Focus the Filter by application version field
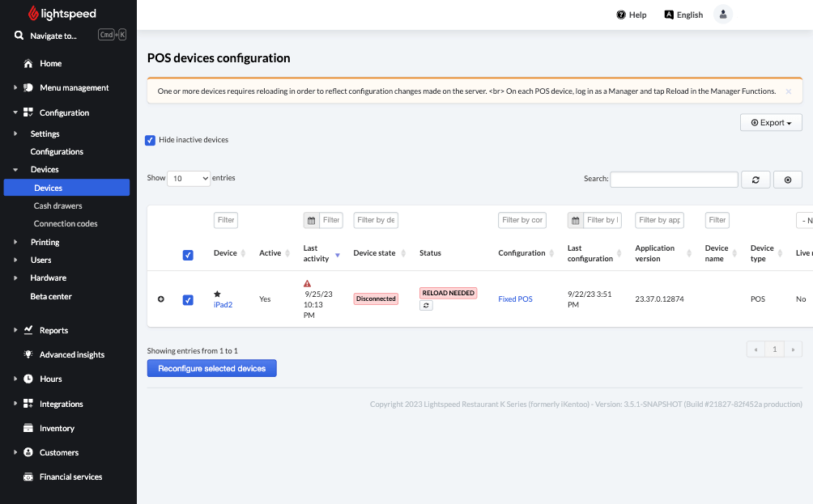The image size is (813, 504). [x=659, y=220]
